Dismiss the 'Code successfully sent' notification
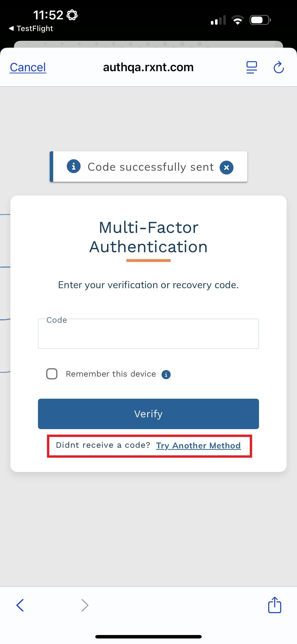This screenshot has width=297, height=644. 227,167
